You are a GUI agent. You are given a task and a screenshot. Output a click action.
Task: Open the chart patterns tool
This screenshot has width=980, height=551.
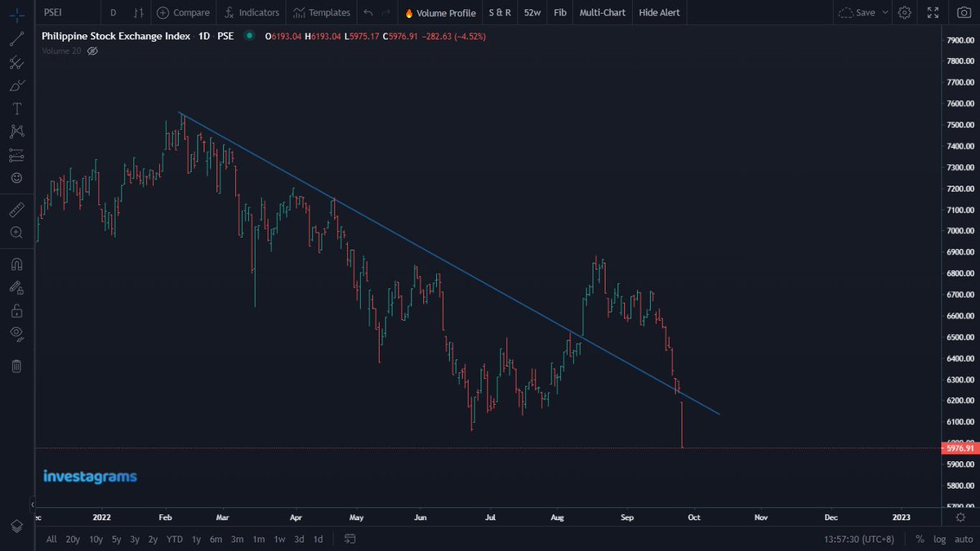[16, 131]
